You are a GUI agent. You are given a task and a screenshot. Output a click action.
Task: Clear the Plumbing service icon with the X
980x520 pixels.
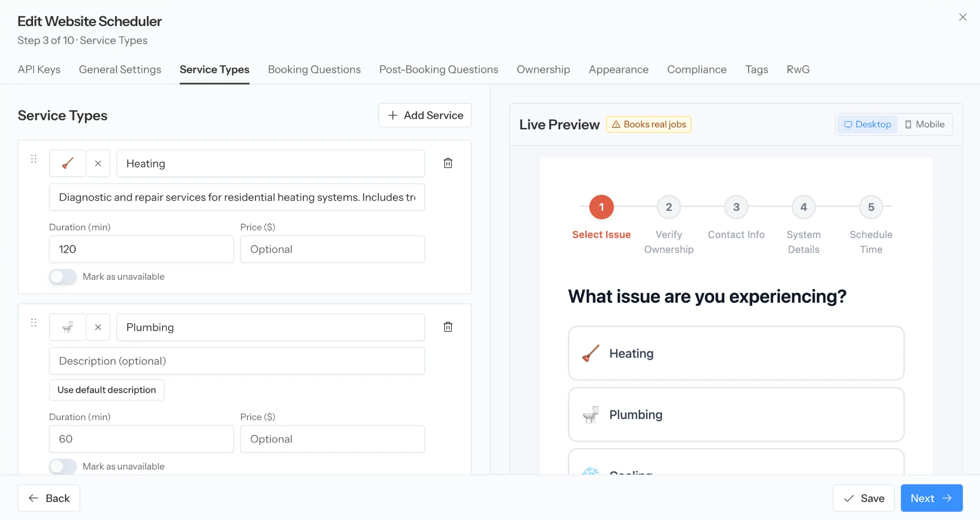pyautogui.click(x=98, y=327)
